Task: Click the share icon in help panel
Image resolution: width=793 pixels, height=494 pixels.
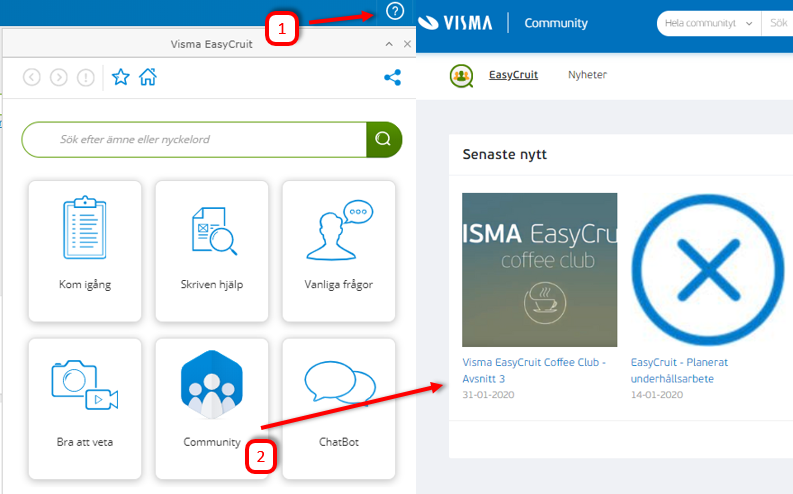Action: click(392, 77)
